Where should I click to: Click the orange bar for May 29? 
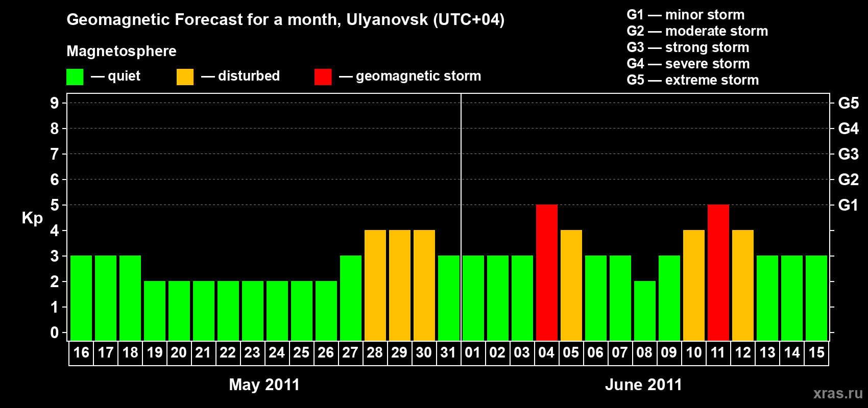[x=400, y=285]
